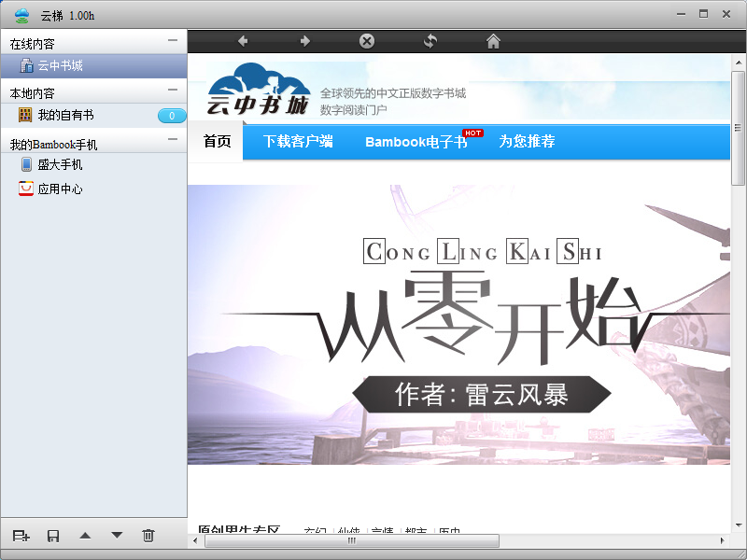Open the Bambook电子书 tab
The image size is (747, 560).
416,143
